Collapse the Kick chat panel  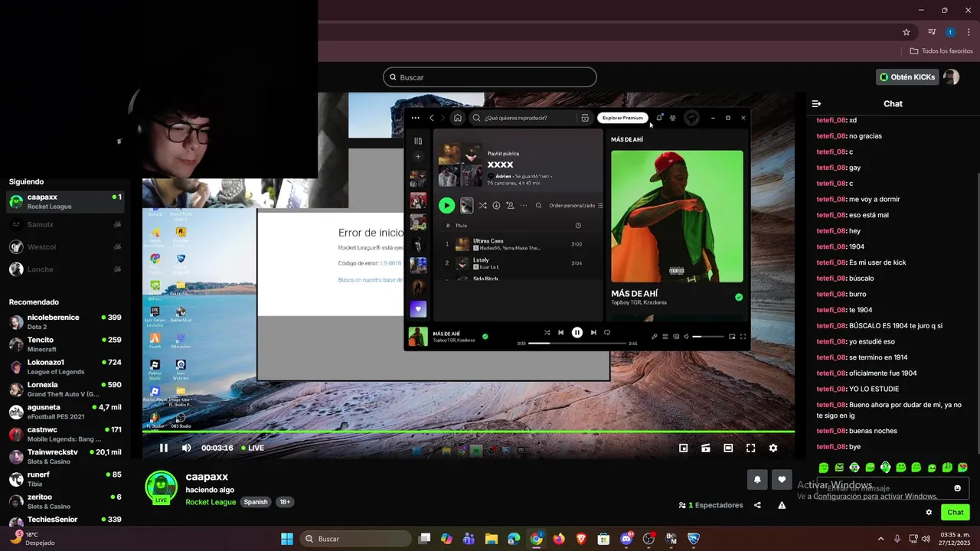816,103
